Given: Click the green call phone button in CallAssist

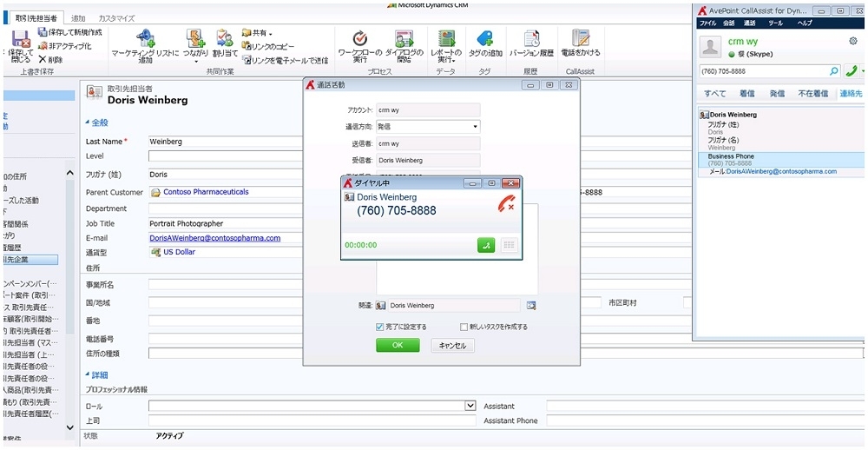Looking at the screenshot, I should (851, 71).
